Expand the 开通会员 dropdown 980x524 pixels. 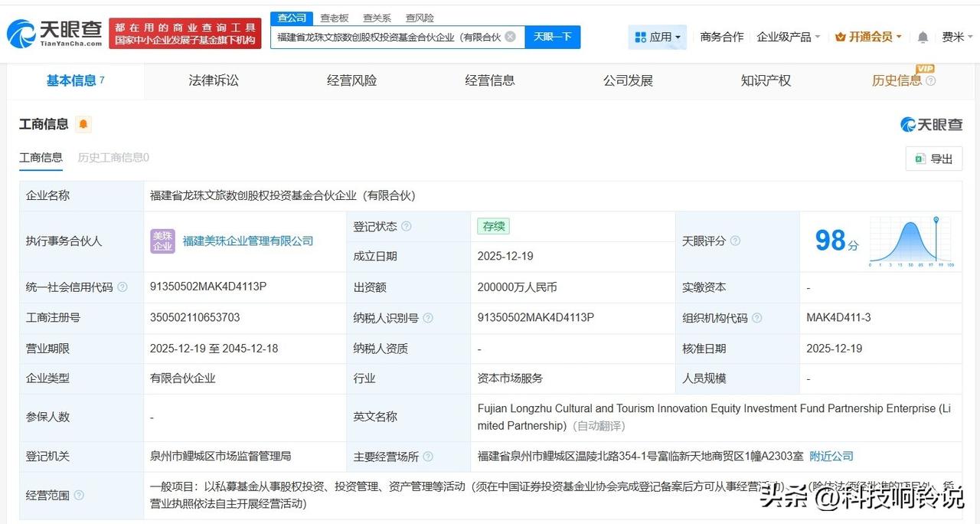pos(867,36)
